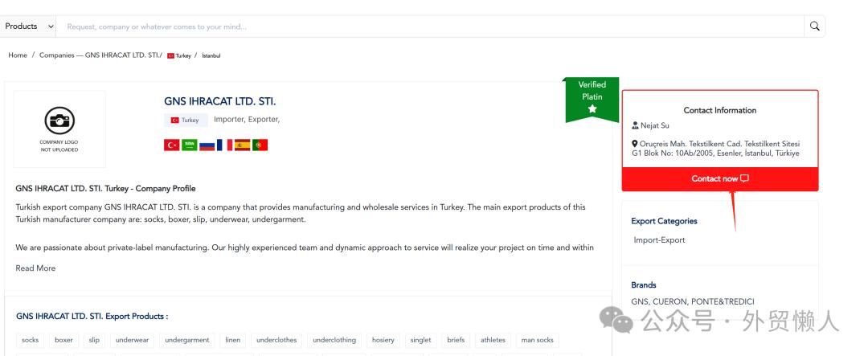Click the magnifying glass search icon
The image size is (868, 356).
(814, 26)
